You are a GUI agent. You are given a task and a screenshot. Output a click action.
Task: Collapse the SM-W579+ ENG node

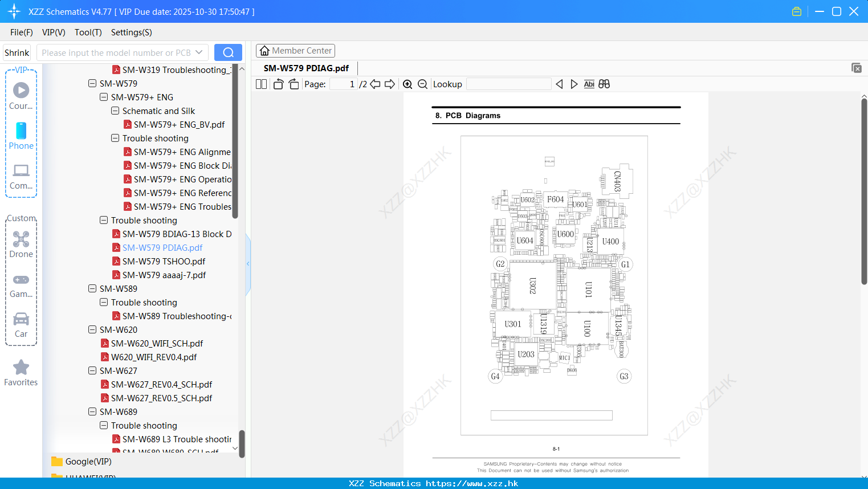tap(104, 97)
